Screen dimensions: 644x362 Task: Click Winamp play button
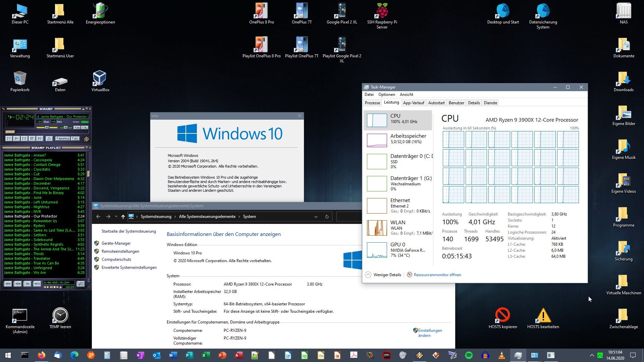tap(16, 139)
